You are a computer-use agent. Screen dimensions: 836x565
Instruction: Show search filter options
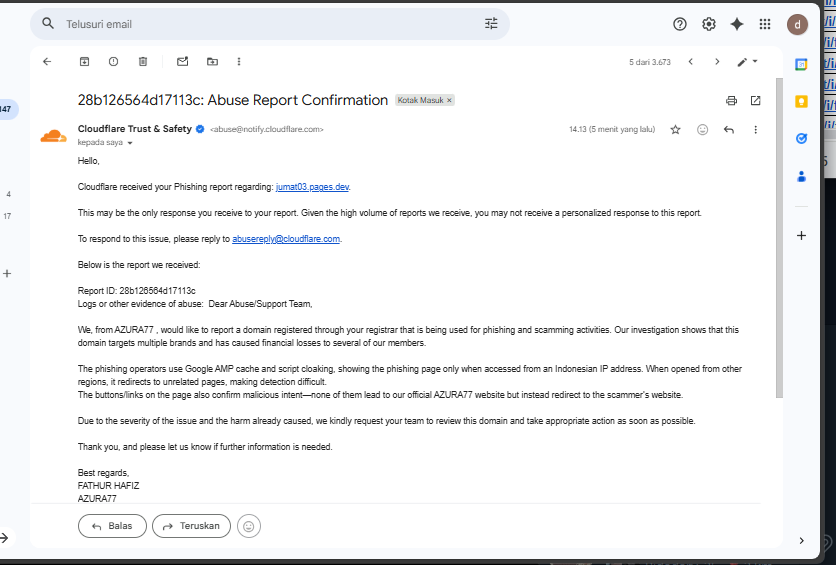[x=491, y=23]
